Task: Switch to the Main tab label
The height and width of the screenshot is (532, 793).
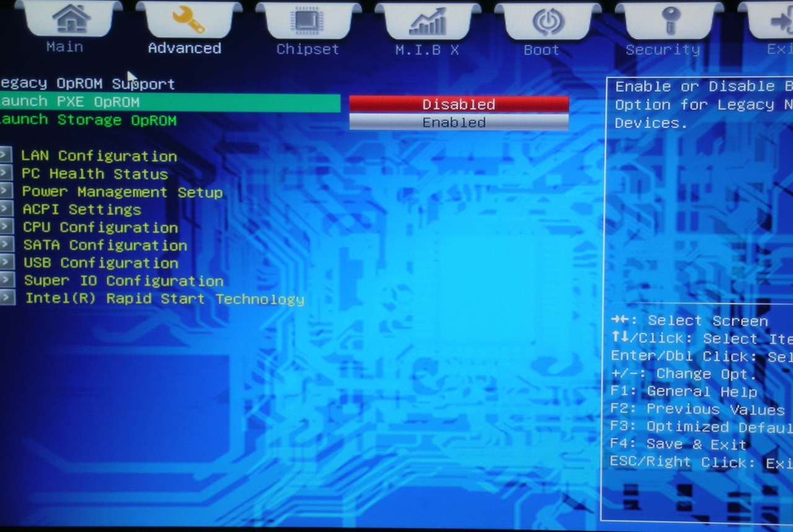Action: tap(64, 47)
